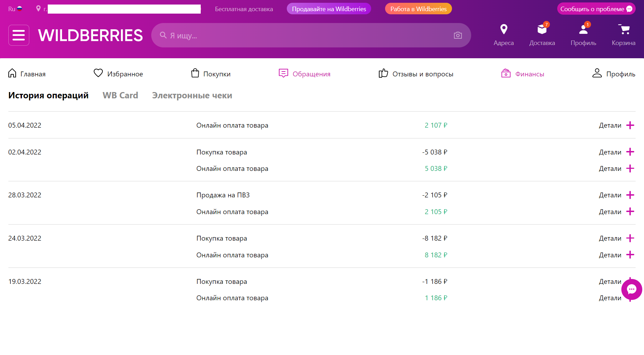Click the green amount 1 186 ₽

coord(436,298)
